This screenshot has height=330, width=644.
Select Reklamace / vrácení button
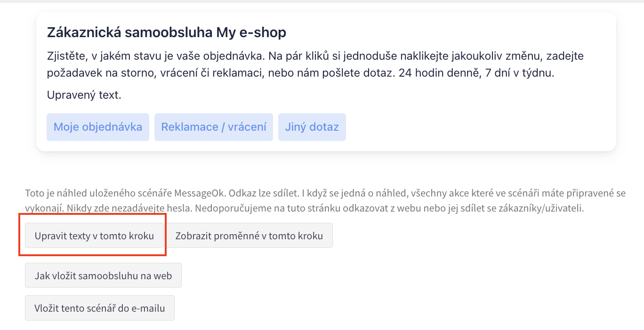[x=214, y=127]
